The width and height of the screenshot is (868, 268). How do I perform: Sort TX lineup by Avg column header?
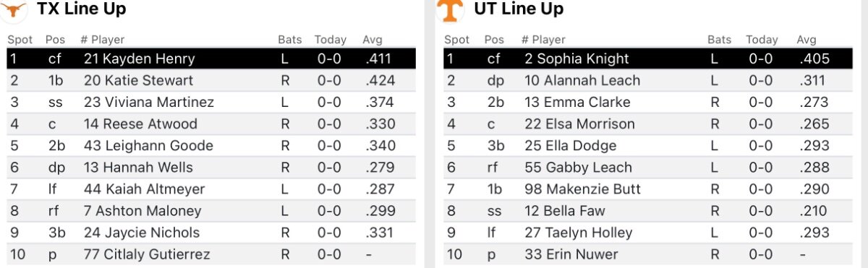pos(373,40)
